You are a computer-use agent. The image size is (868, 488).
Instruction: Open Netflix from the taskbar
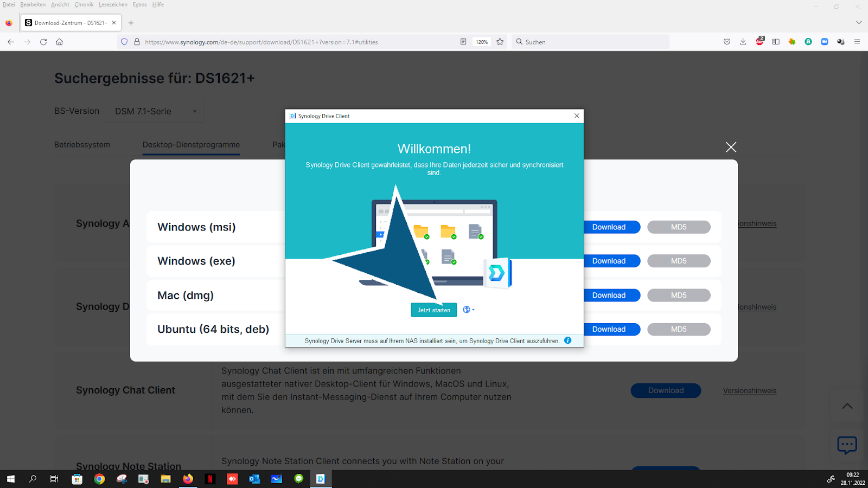coord(210,479)
